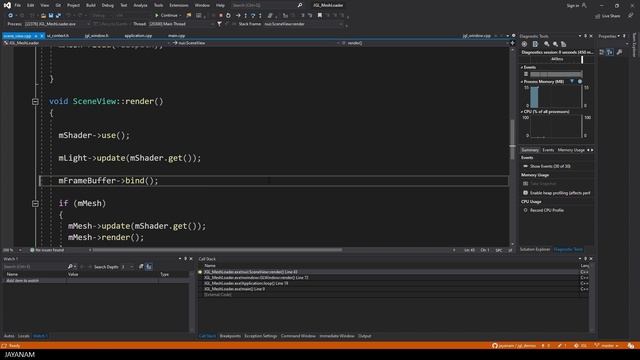Viewport: 640px width, 360px height.
Task: Click the green Continue debugging button
Action: [x=168, y=16]
